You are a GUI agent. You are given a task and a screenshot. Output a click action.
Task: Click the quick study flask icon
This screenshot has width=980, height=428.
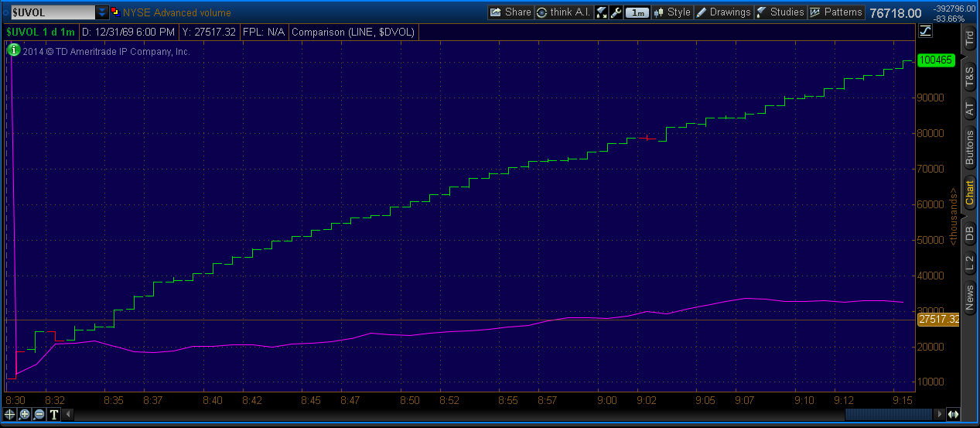(602, 12)
